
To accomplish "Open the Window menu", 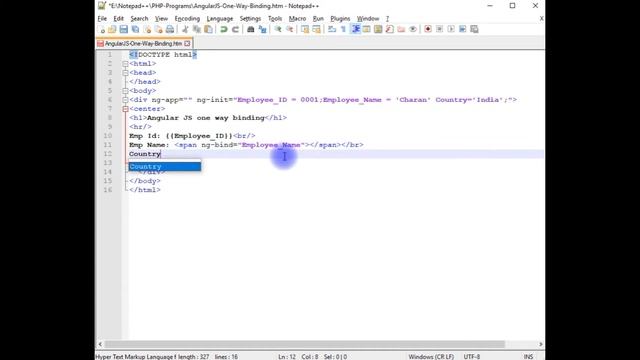I will pyautogui.click(x=368, y=19).
